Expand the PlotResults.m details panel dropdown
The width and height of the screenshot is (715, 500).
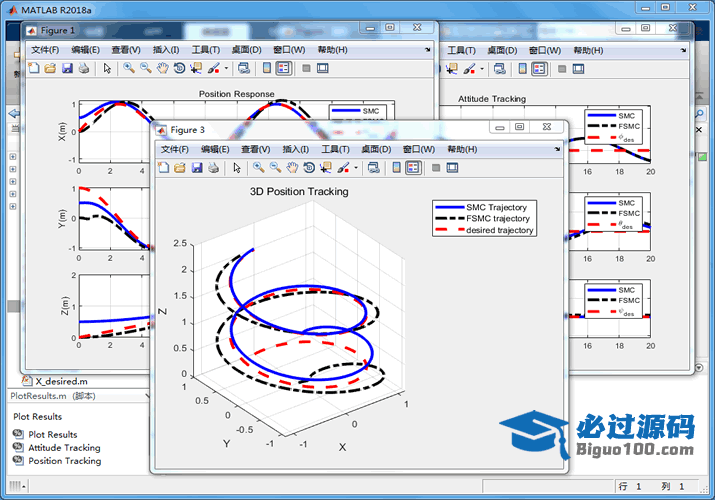[x=147, y=396]
